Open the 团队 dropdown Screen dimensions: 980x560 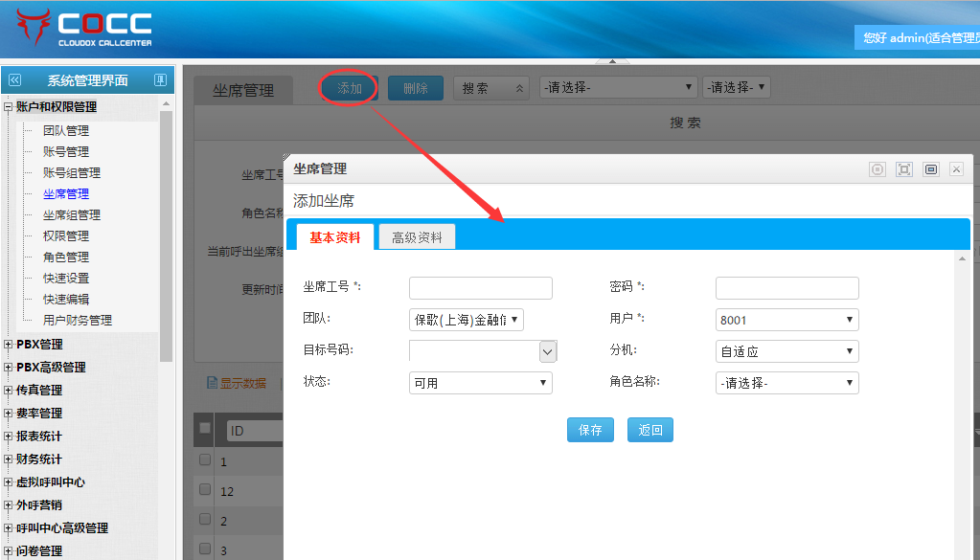click(x=466, y=320)
